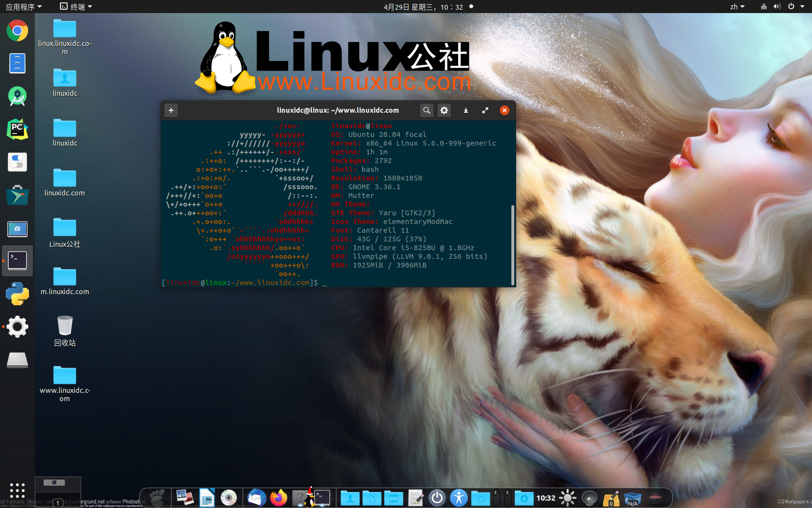Launch PyCharm from the dock
Image resolution: width=812 pixels, height=508 pixels.
click(17, 129)
